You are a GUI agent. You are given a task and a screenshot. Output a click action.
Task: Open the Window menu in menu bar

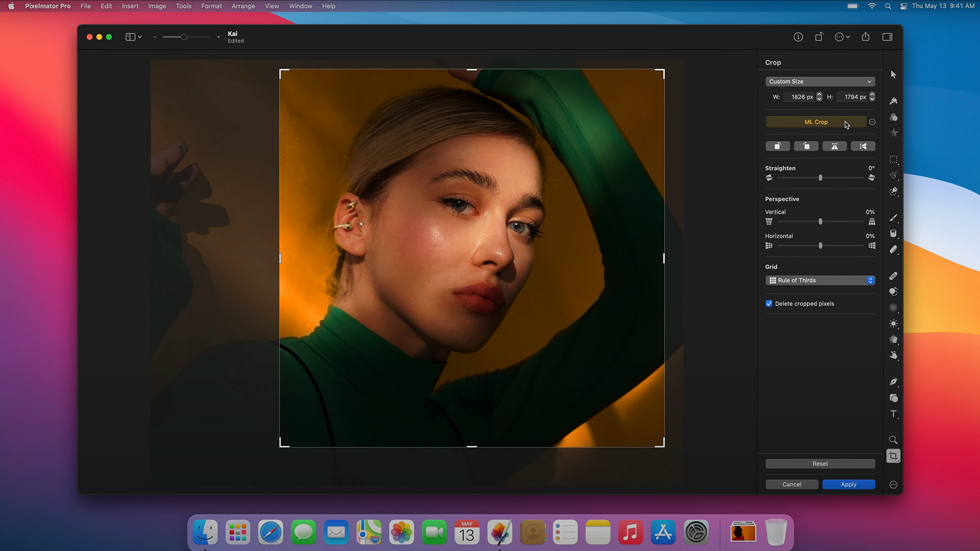300,6
